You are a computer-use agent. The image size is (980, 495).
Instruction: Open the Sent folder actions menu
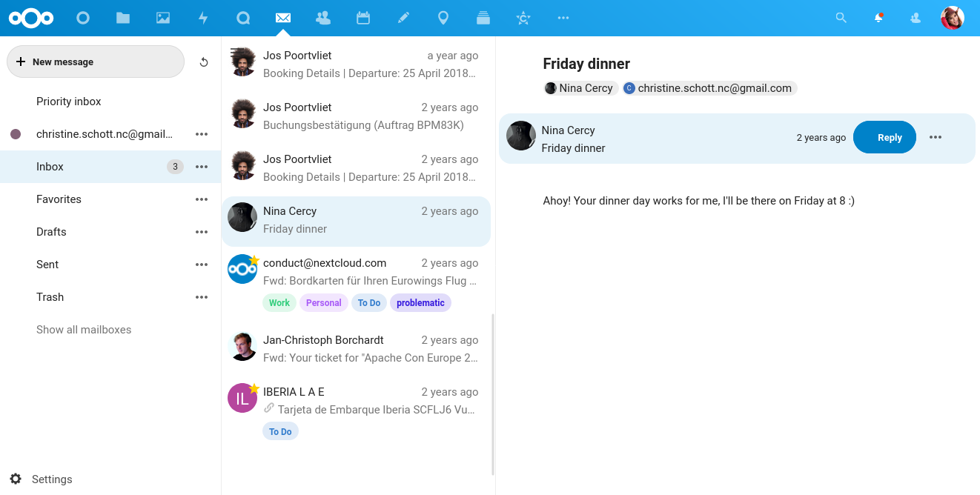click(x=201, y=264)
